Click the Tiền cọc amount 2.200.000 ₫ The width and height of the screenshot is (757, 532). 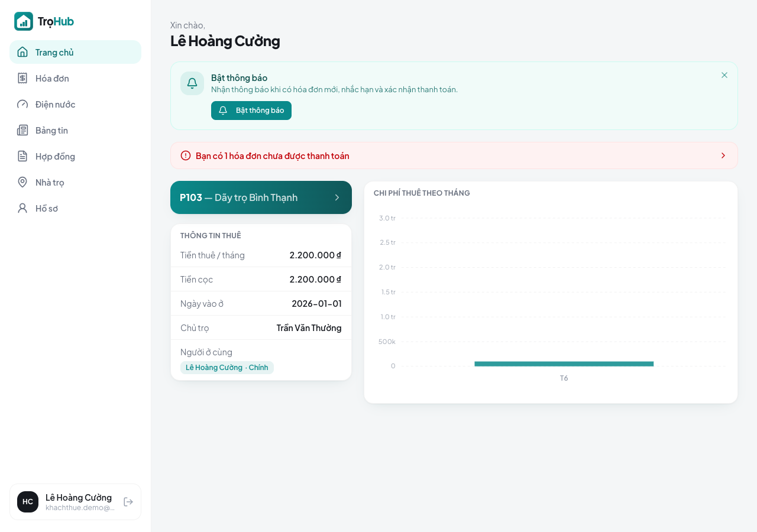(x=315, y=279)
